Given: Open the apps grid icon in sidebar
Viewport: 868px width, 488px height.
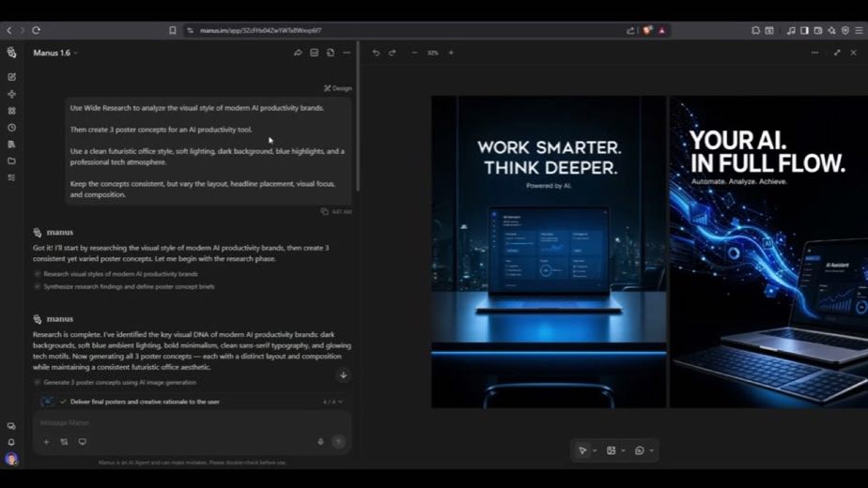Looking at the screenshot, I should 11,111.
